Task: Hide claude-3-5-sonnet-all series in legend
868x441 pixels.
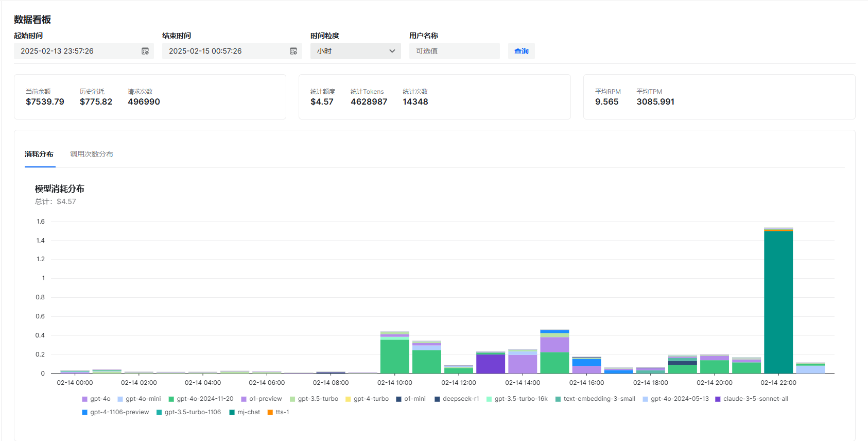Action: point(752,399)
